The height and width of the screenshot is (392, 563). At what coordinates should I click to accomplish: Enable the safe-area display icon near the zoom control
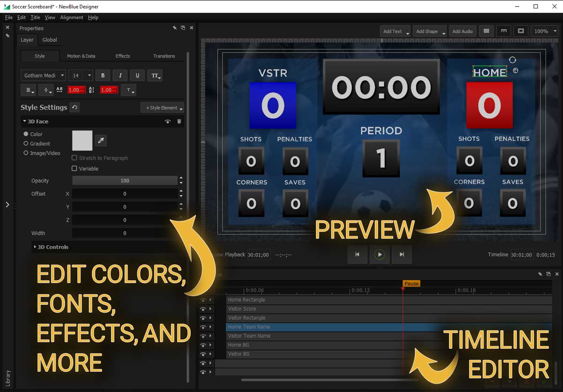click(x=521, y=31)
